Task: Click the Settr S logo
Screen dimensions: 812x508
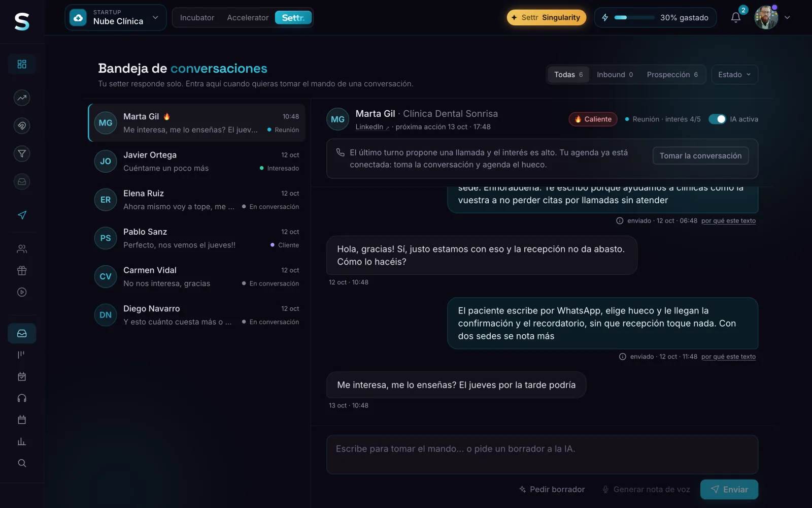Action: point(22,21)
